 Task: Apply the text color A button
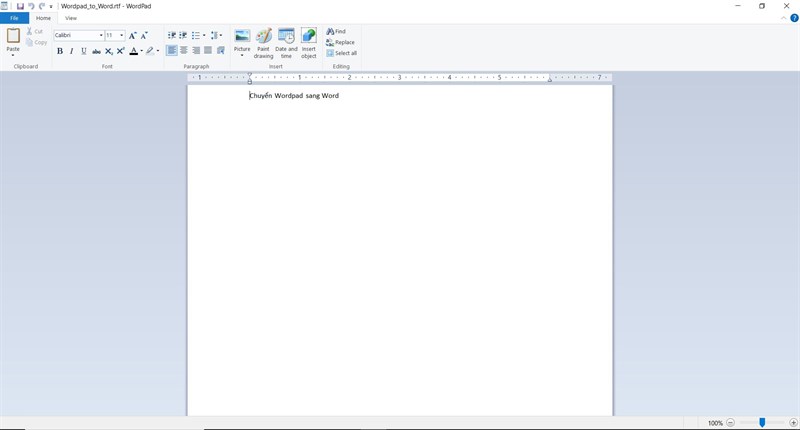[134, 51]
